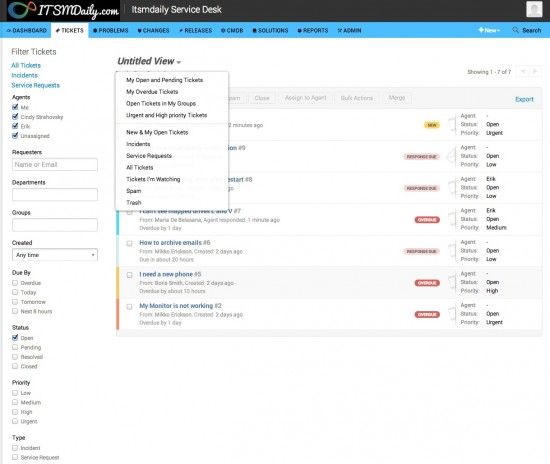This screenshot has height=464, width=550.
Task: Click the Requesters Name or Email field
Action: click(x=55, y=164)
